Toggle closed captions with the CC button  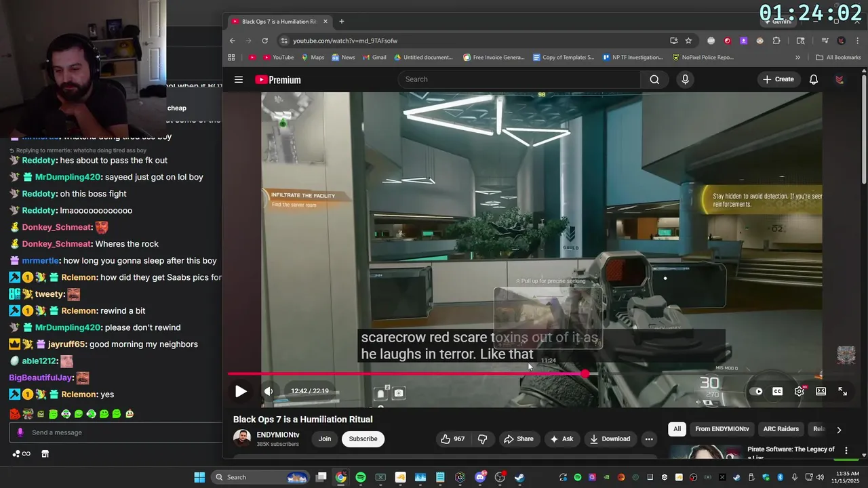[778, 391]
